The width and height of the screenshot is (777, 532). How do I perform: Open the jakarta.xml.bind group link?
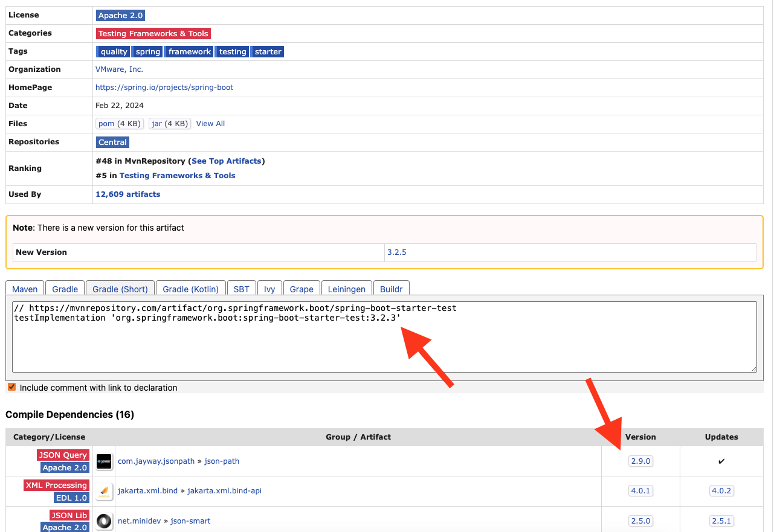[x=147, y=491]
